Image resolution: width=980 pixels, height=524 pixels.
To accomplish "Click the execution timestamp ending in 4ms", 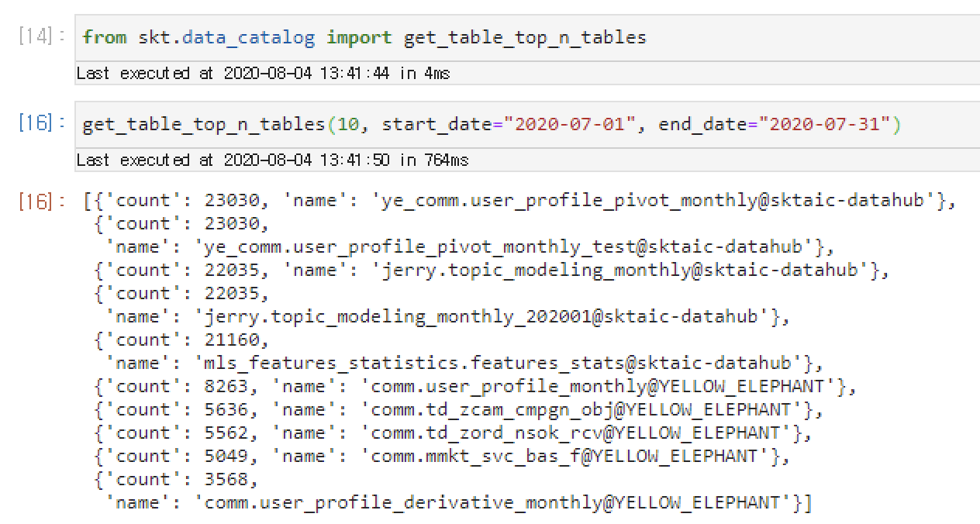I will [263, 74].
